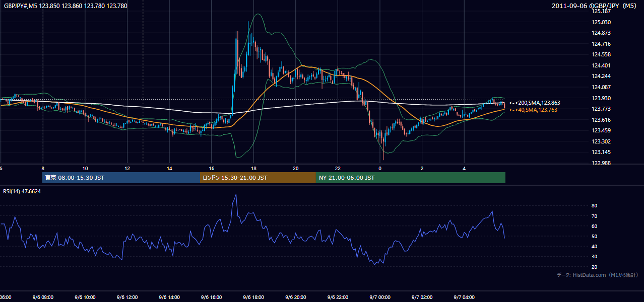Click price axis label 123.773
Viewport: 644px width, 302px height.
click(601, 109)
